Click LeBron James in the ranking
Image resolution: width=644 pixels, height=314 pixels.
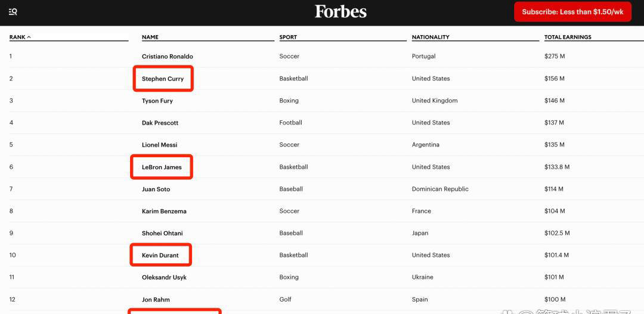pyautogui.click(x=162, y=167)
